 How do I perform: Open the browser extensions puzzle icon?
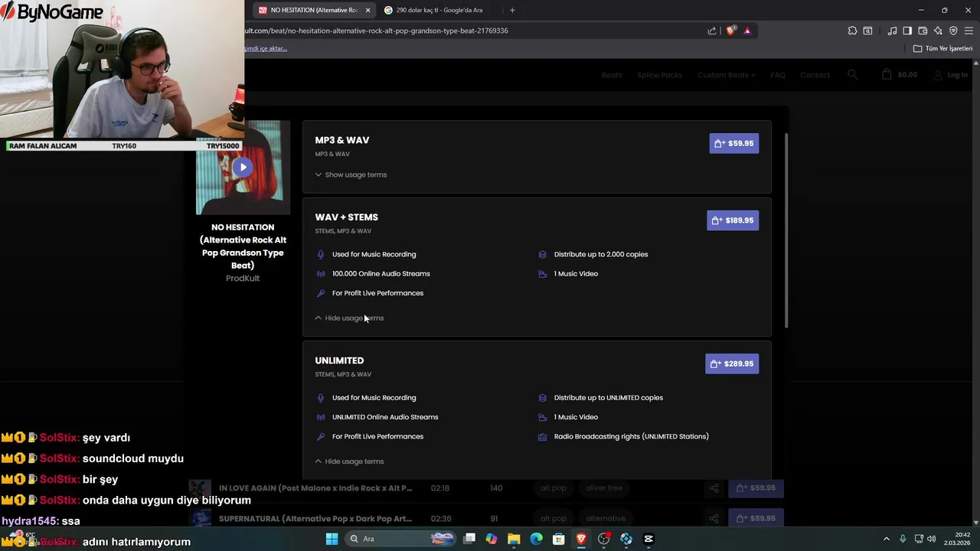click(852, 31)
